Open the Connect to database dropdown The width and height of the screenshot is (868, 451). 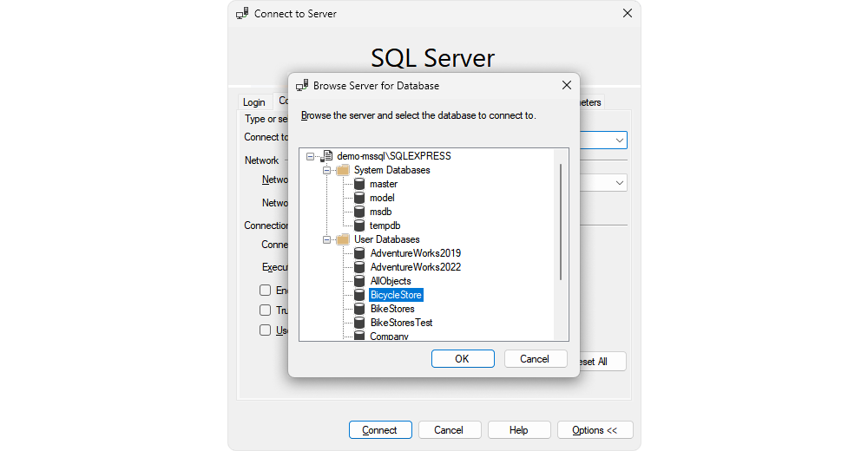[x=620, y=141]
